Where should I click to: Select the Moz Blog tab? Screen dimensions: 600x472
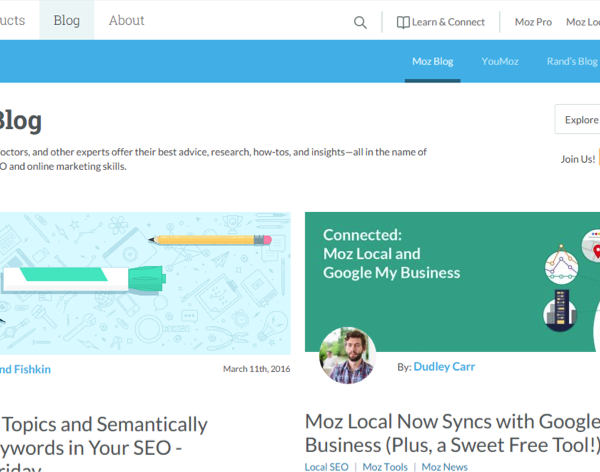[432, 61]
